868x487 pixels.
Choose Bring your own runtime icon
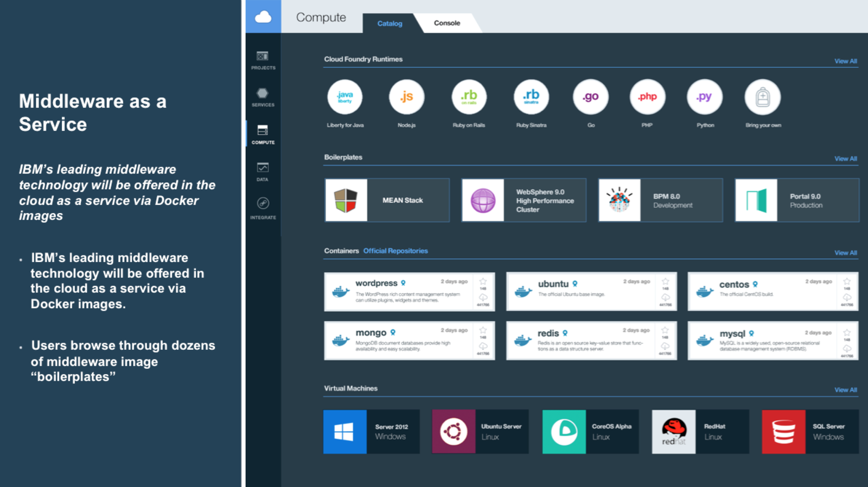(x=763, y=97)
